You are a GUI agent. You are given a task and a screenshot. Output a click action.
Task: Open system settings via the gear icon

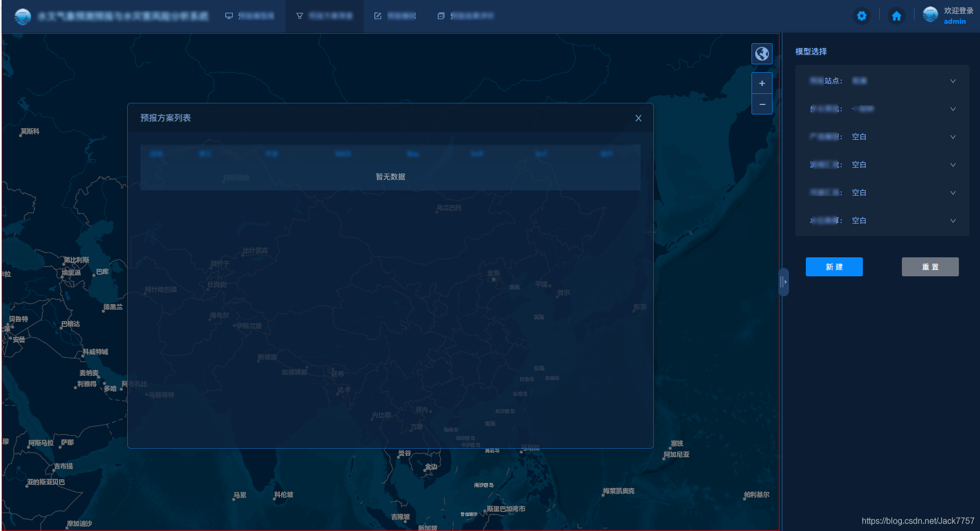862,16
